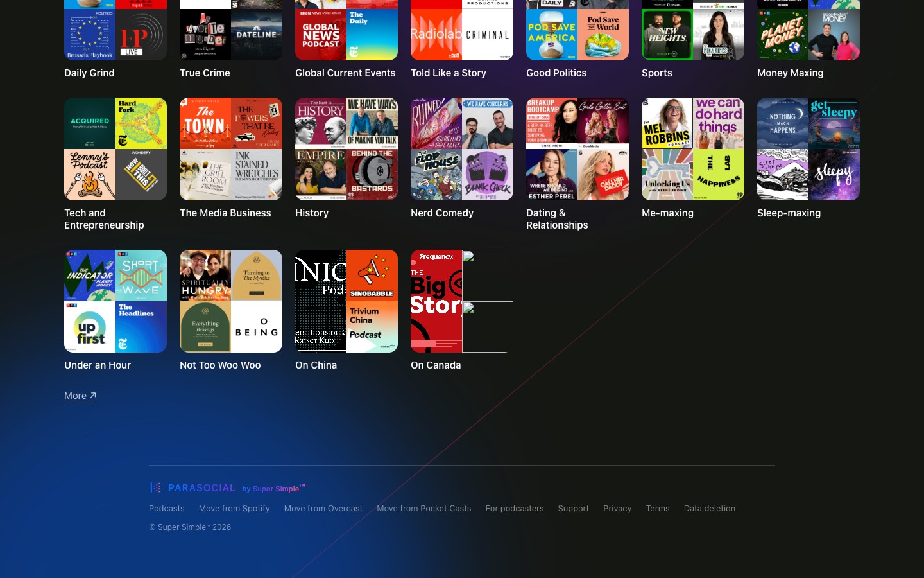Select the Money Maxing collection title
This screenshot has height=578, width=924.
tap(791, 73)
